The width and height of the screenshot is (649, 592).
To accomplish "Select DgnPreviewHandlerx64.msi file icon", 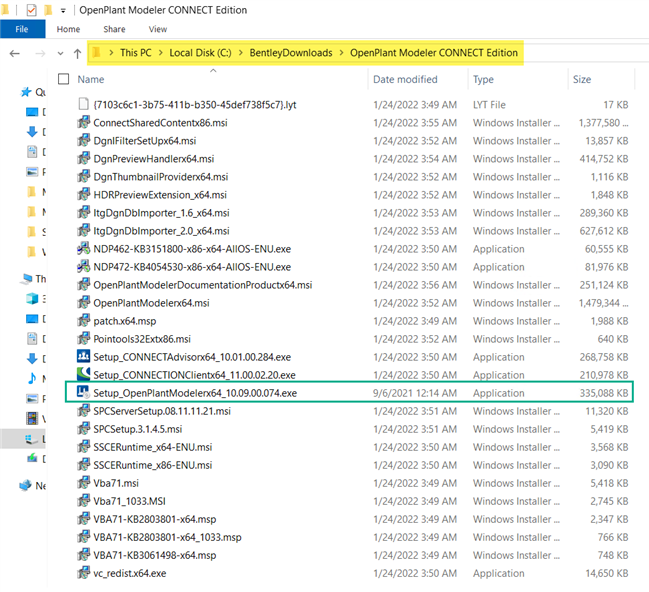I will (84, 158).
